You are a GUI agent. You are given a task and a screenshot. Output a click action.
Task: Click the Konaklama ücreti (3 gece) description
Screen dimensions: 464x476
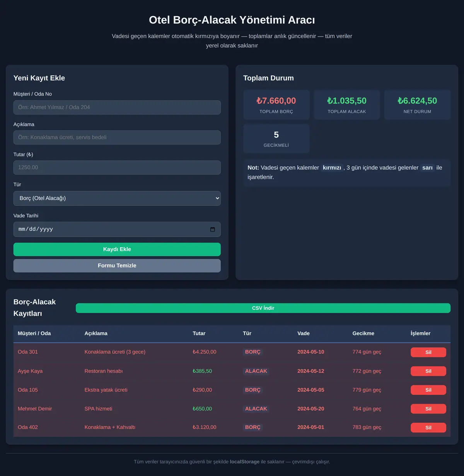pyautogui.click(x=115, y=352)
